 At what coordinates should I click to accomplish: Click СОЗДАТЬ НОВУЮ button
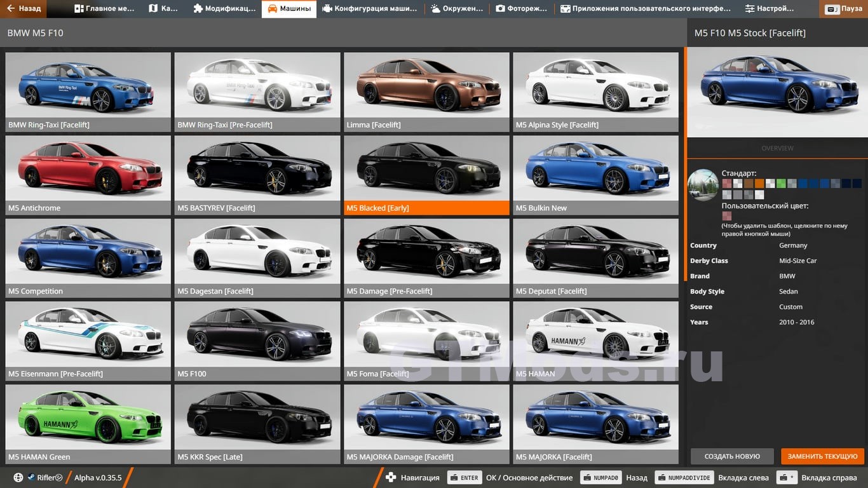point(732,456)
